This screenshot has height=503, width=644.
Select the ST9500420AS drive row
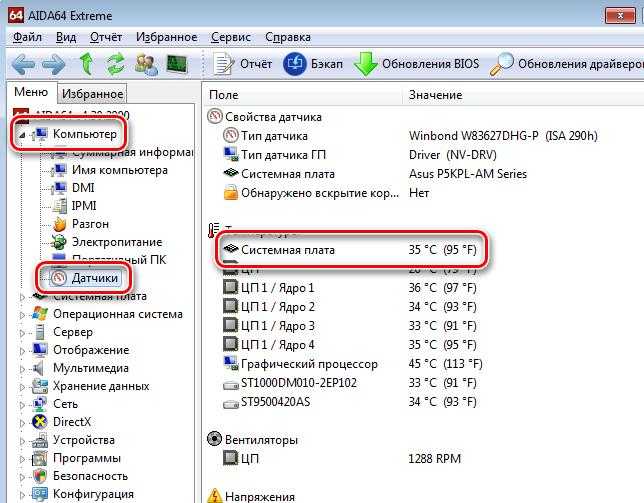(350, 402)
